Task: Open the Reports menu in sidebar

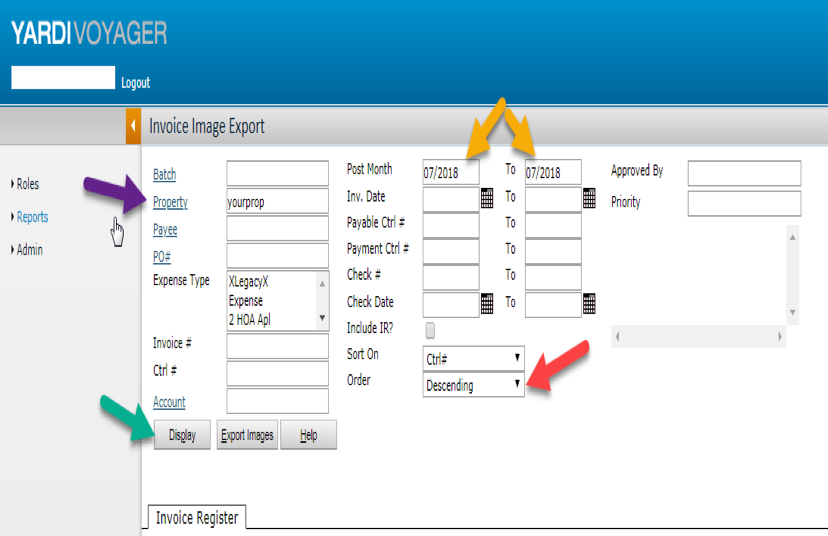Action: pyautogui.click(x=32, y=217)
